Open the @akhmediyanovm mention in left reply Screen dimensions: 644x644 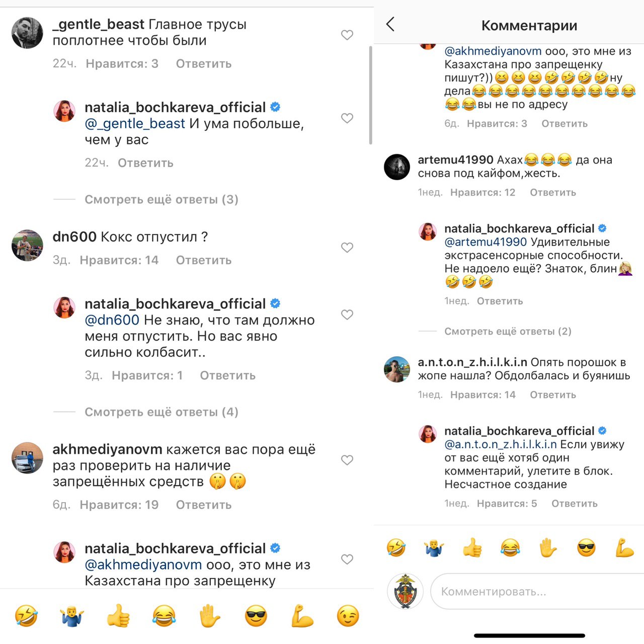coord(143,565)
